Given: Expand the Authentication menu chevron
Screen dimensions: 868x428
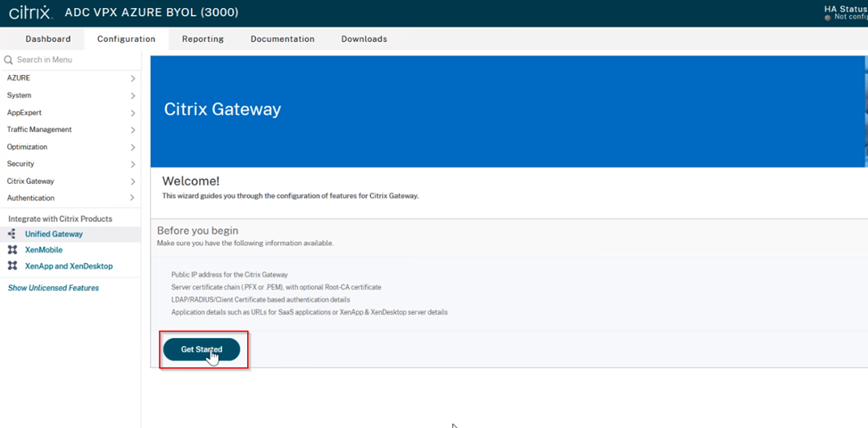Looking at the screenshot, I should point(133,198).
